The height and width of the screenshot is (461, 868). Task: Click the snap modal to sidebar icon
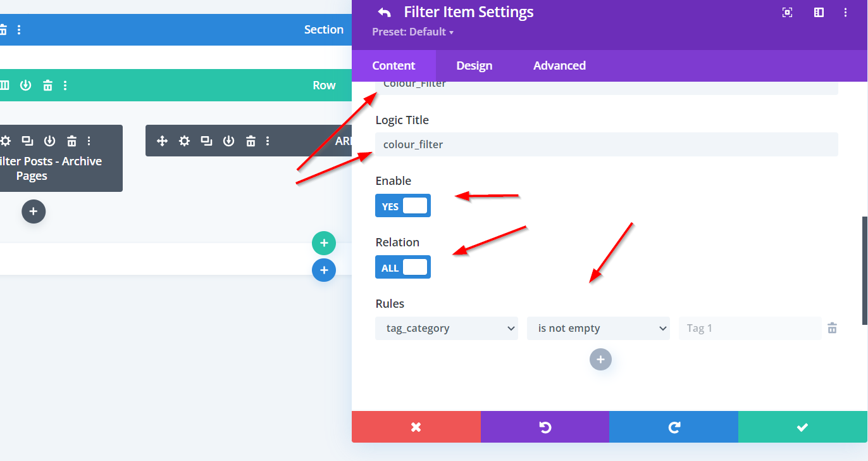pyautogui.click(x=819, y=12)
